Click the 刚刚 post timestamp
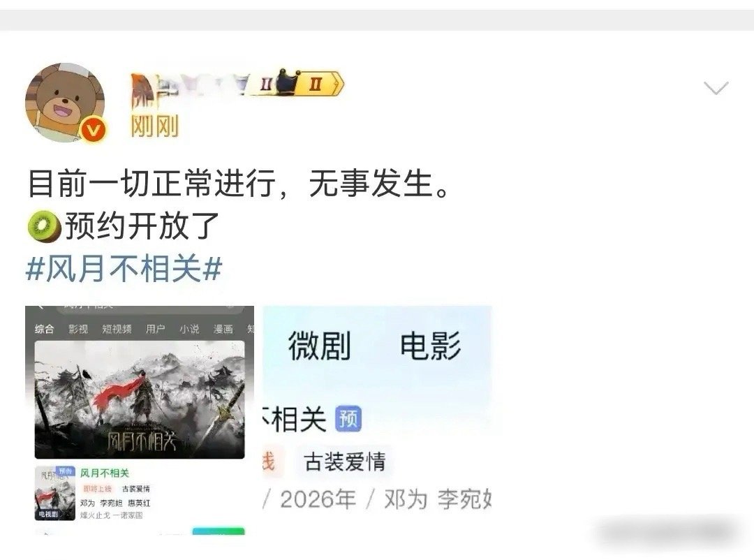754x560 pixels. [x=154, y=126]
